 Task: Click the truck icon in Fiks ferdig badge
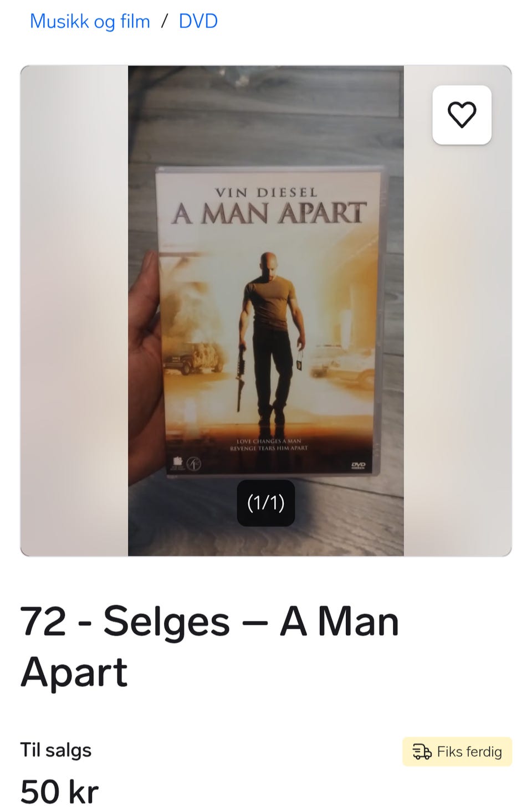(x=422, y=752)
